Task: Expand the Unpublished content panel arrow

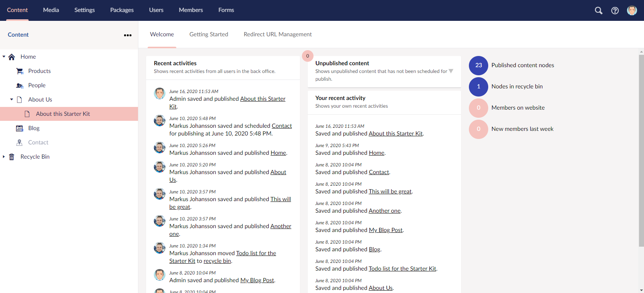Action: pos(451,71)
